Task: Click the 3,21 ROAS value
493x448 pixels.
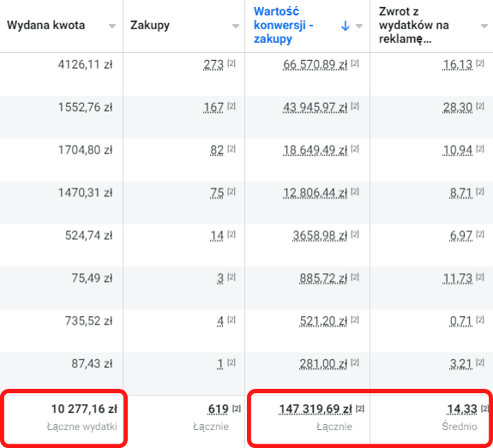Action: pos(461,364)
